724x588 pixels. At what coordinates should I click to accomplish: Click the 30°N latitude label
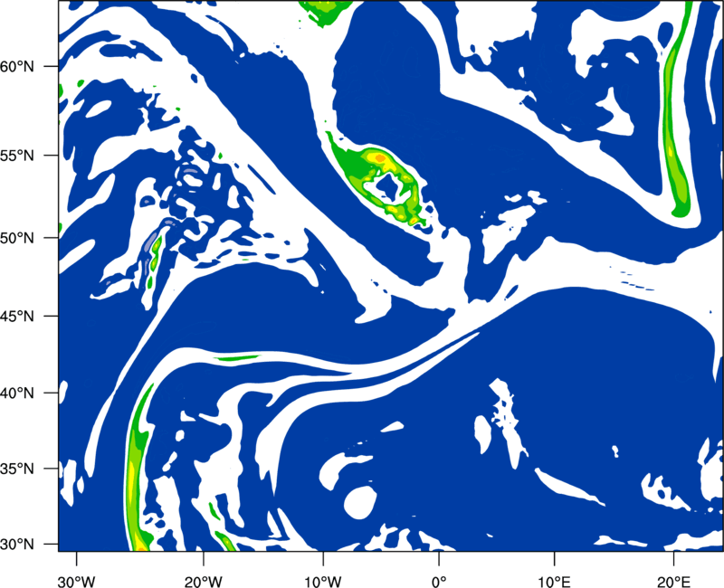(x=16, y=545)
